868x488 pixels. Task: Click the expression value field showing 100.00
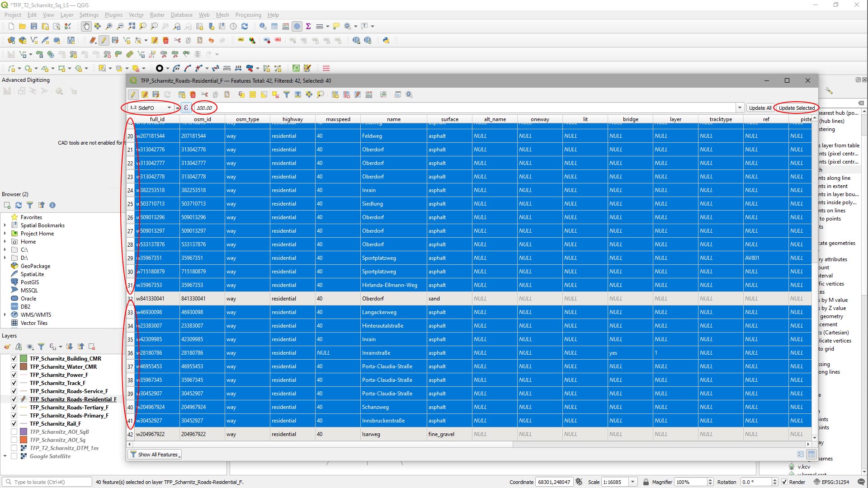tap(465, 108)
